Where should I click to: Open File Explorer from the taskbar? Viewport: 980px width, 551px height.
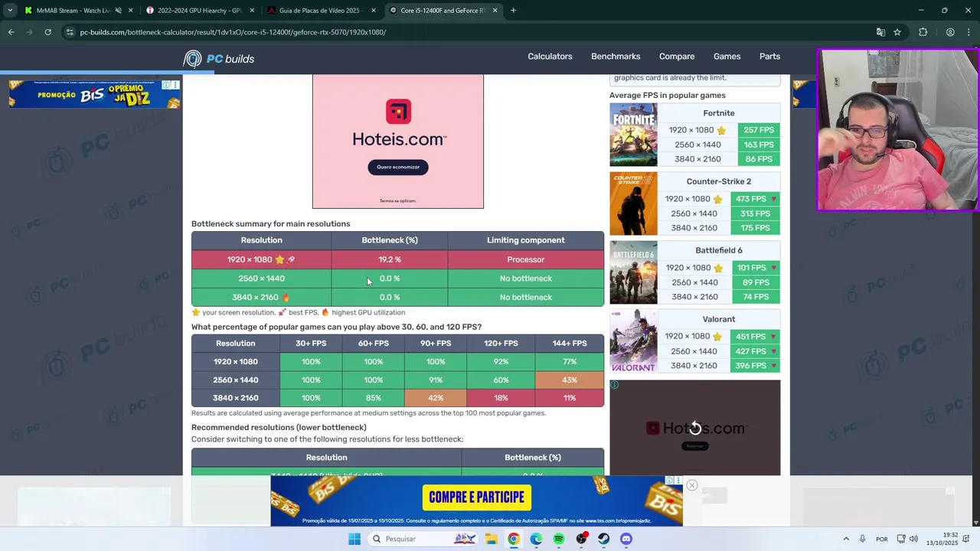[491, 539]
